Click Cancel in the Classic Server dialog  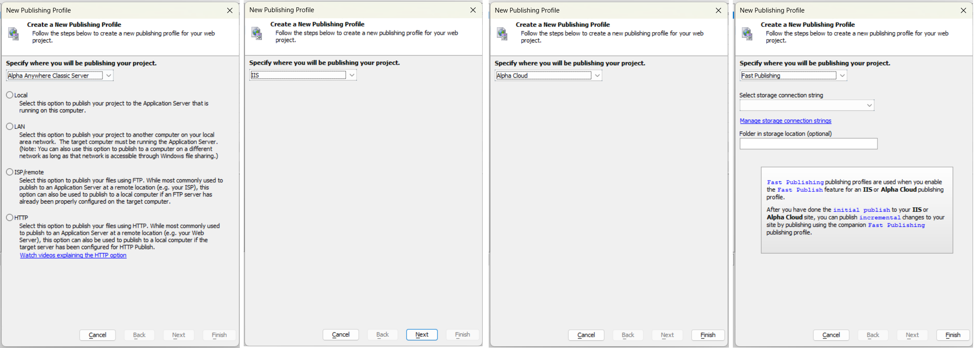click(97, 335)
